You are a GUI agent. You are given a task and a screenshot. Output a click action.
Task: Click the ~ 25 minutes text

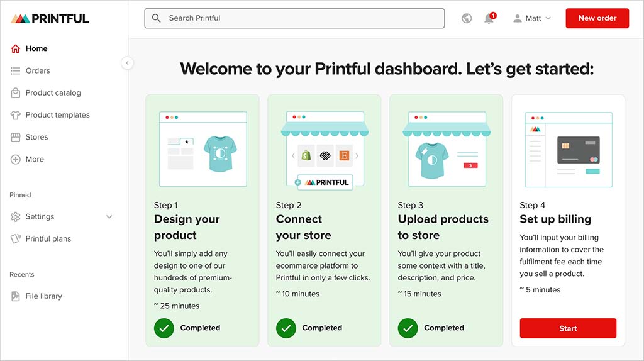(177, 306)
